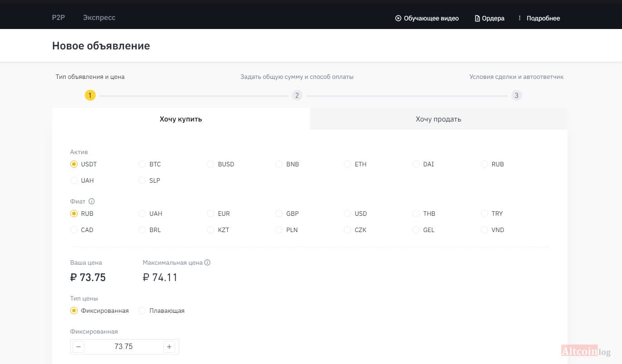Select USDT as the asset
Viewport: 622px width, 364px height.
coord(83,164)
